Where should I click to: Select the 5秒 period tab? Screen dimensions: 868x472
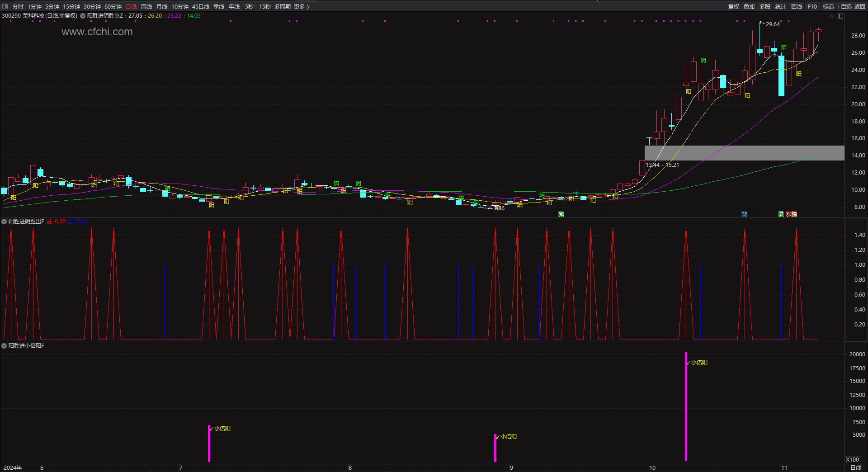249,6
